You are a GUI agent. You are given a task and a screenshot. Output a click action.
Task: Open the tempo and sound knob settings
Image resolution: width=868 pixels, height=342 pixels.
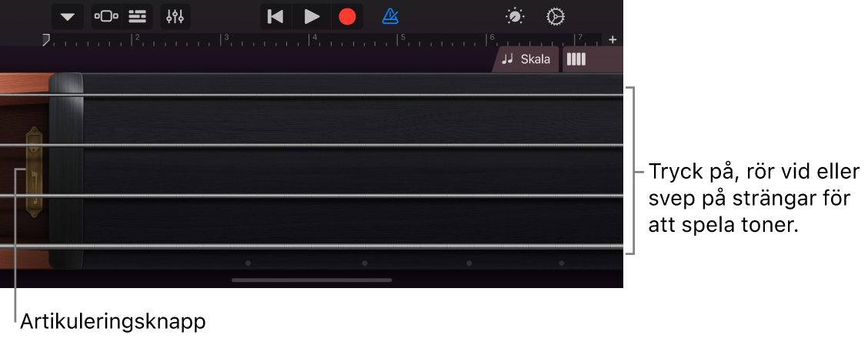coord(515,17)
